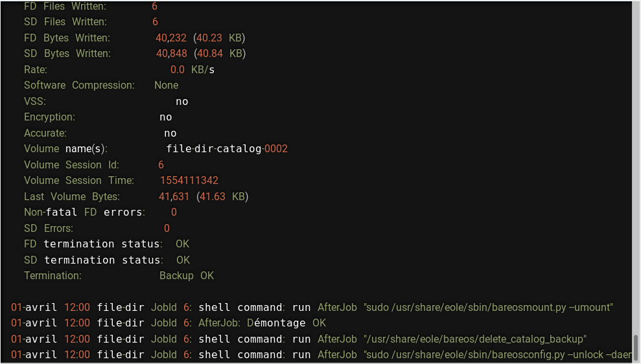Click the delete_catalog_backup command path
Screen dimensions: 641x364
click(x=475, y=339)
